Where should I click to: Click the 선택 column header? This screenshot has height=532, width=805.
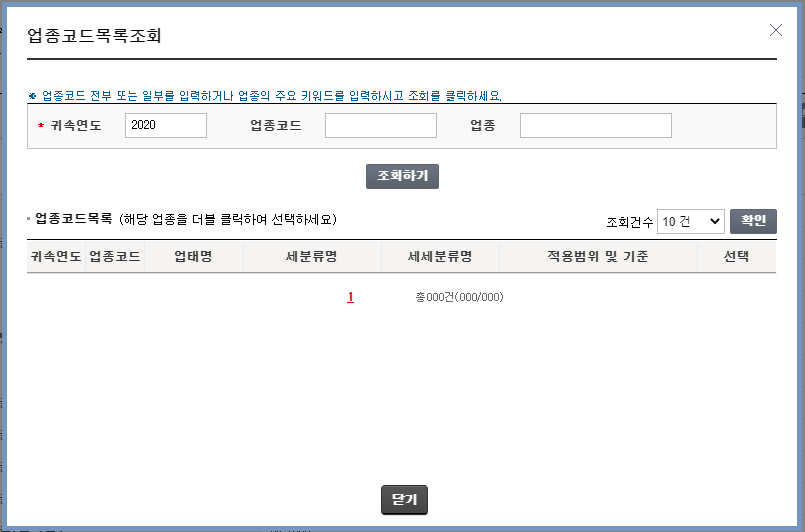pyautogui.click(x=737, y=256)
